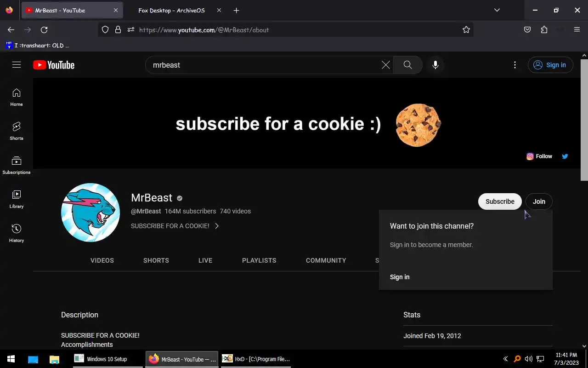The image size is (588, 368).
Task: Click the youtube.com address bar URL
Action: (x=204, y=30)
